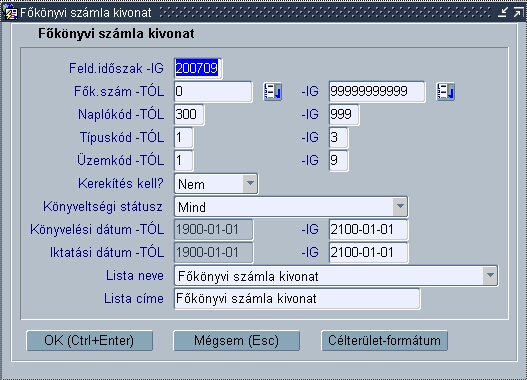
Task: Edit the Naplókód -IG field value 999
Action: click(344, 115)
